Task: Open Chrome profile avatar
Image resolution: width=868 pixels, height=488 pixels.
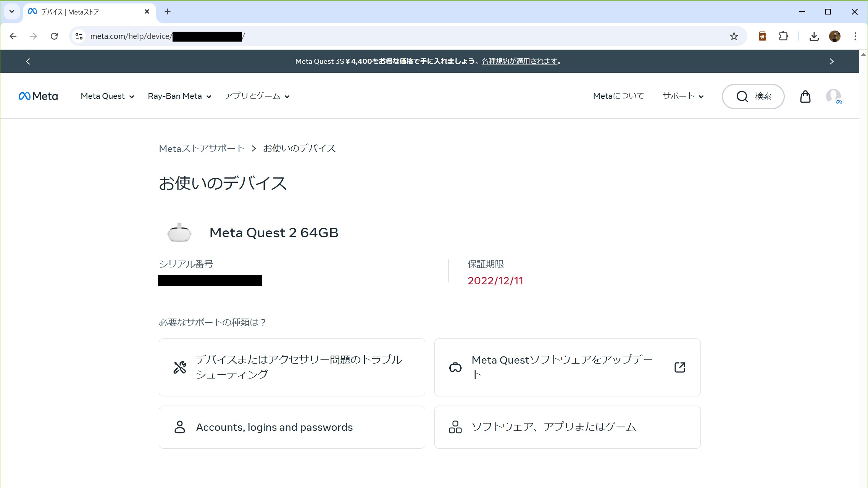Action: coord(835,36)
